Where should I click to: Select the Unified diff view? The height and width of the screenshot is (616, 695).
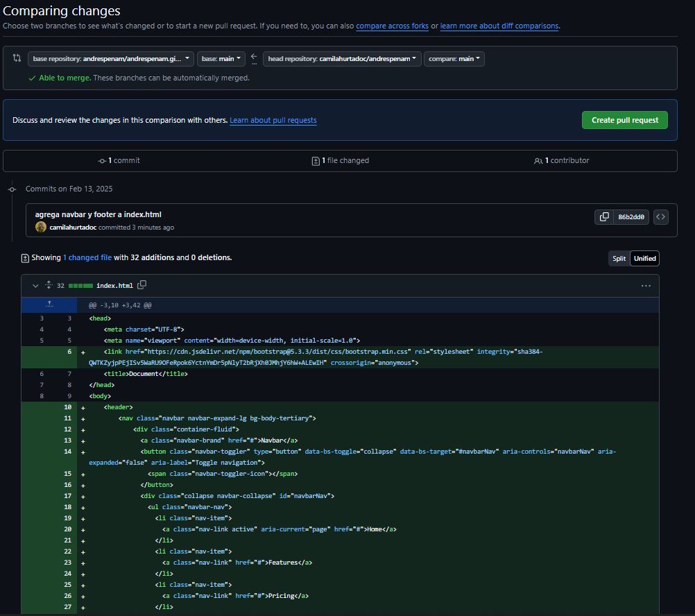(644, 258)
